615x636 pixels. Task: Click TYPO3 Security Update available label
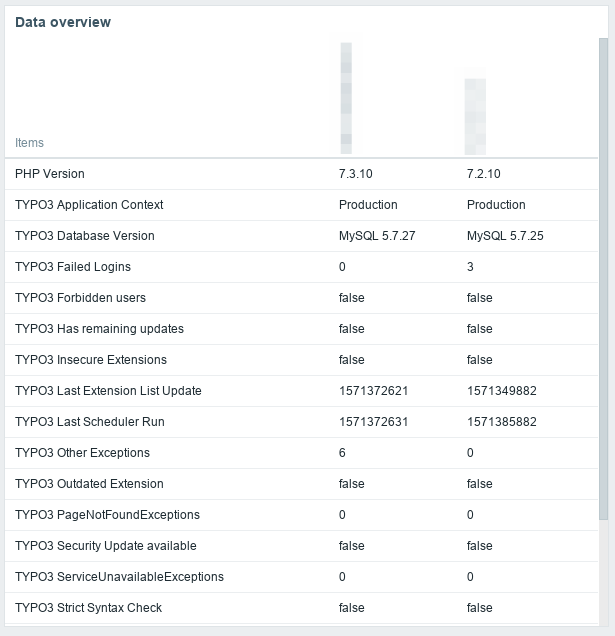pos(105,546)
